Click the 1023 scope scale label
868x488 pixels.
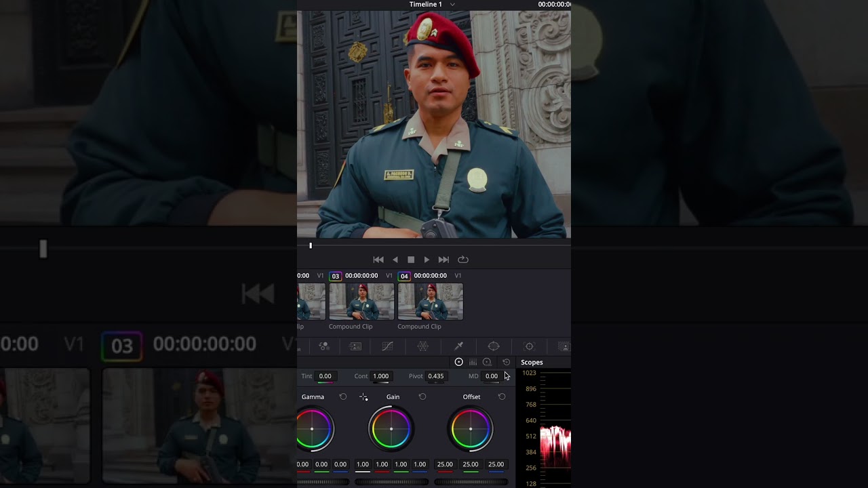point(529,373)
